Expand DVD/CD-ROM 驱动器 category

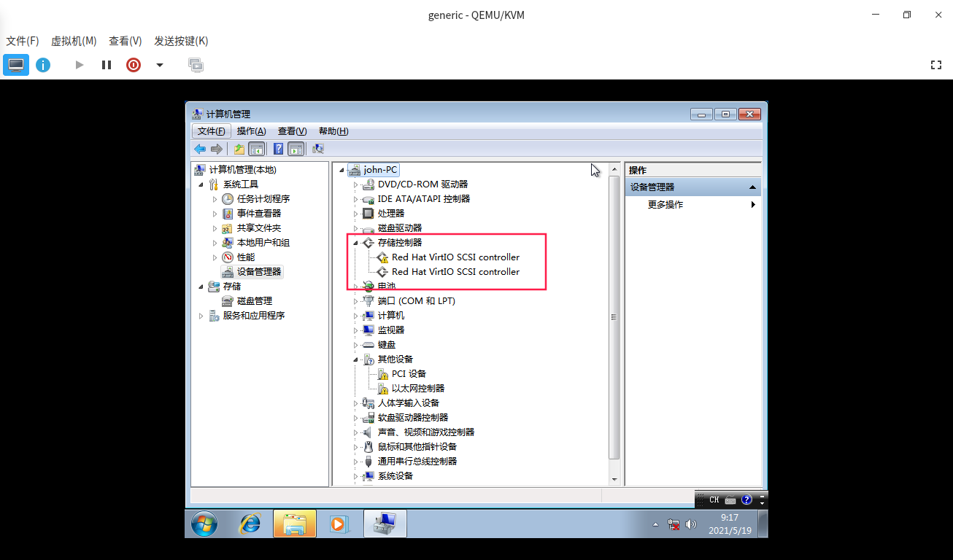point(356,184)
